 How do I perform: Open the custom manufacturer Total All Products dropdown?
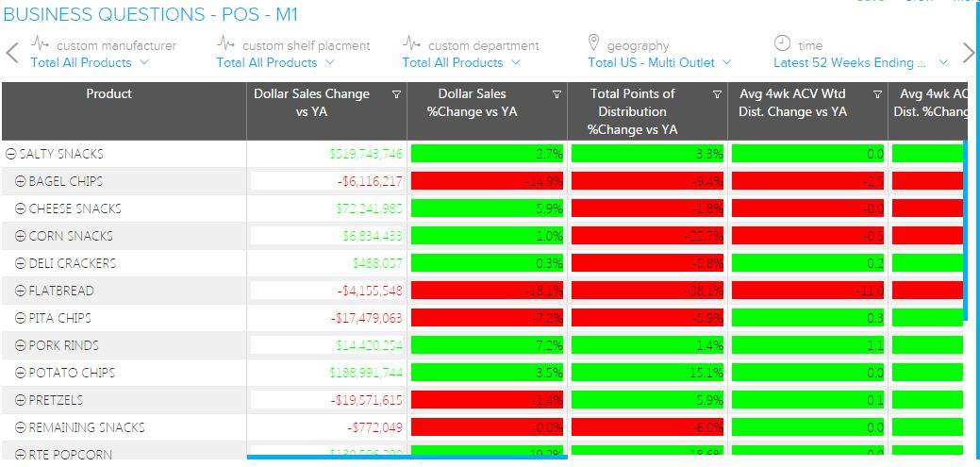[x=90, y=63]
